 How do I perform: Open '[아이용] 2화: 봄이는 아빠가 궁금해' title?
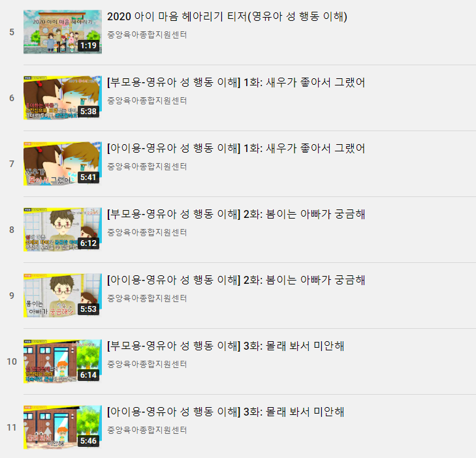click(236, 280)
